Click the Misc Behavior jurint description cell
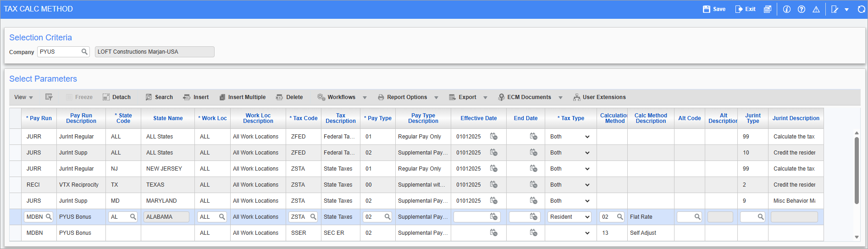The image size is (868, 249). [796, 201]
